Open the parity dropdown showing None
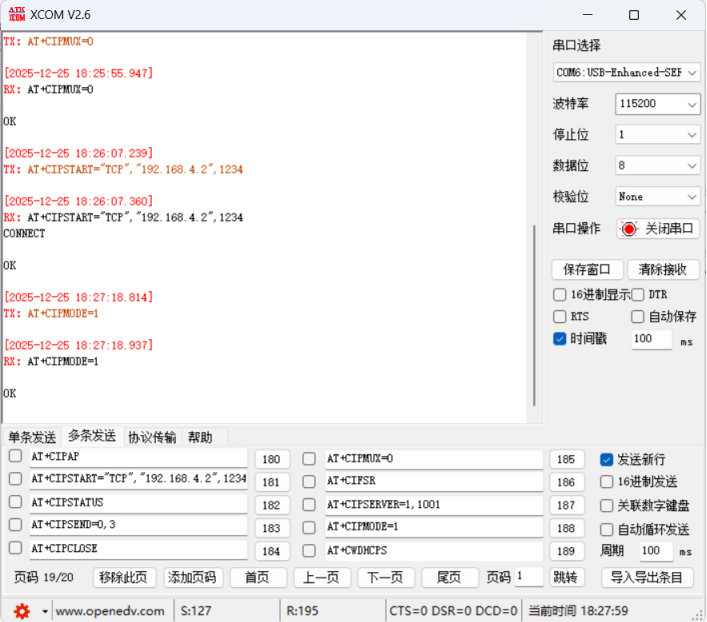This screenshot has width=707, height=622. pos(657,197)
